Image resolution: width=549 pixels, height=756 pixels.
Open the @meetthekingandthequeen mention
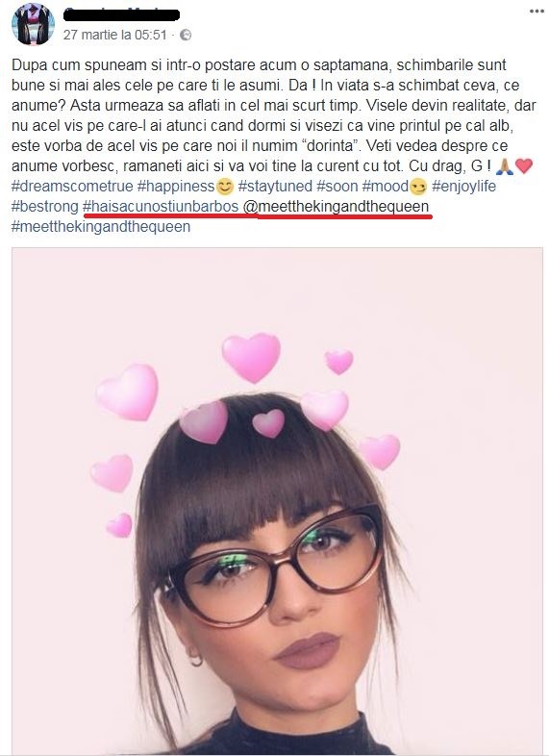(x=336, y=207)
